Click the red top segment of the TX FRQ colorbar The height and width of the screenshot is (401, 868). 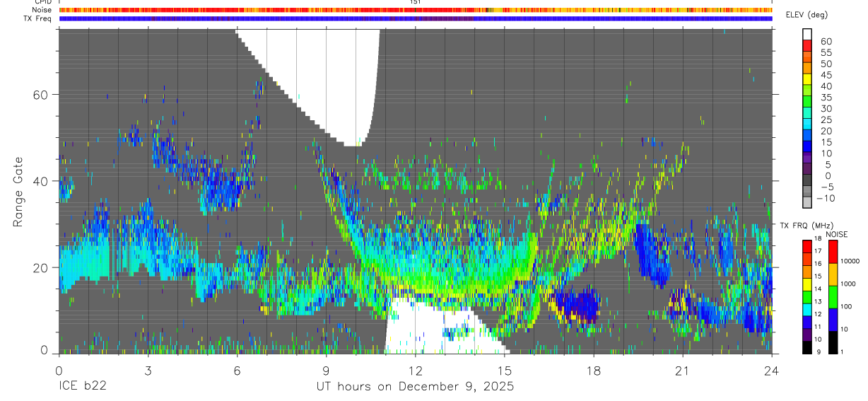[807, 245]
